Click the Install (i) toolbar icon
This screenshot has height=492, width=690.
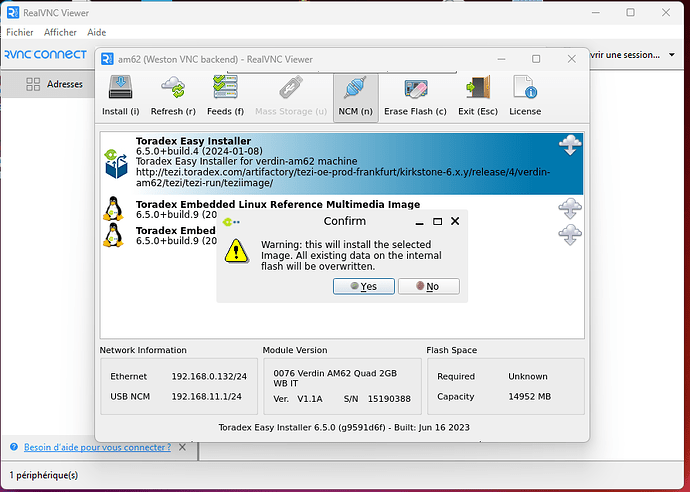(121, 87)
